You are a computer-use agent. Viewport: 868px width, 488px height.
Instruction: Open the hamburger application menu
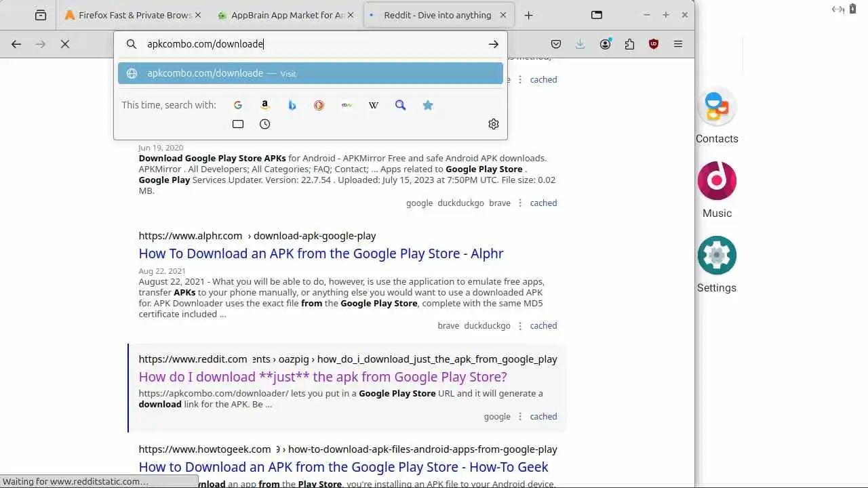pos(678,44)
